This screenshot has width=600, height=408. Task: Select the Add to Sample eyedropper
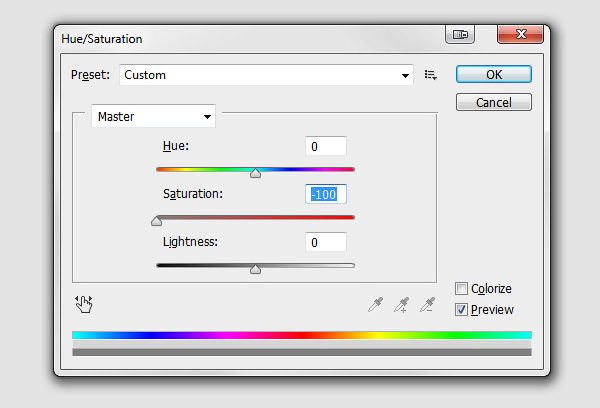click(402, 304)
